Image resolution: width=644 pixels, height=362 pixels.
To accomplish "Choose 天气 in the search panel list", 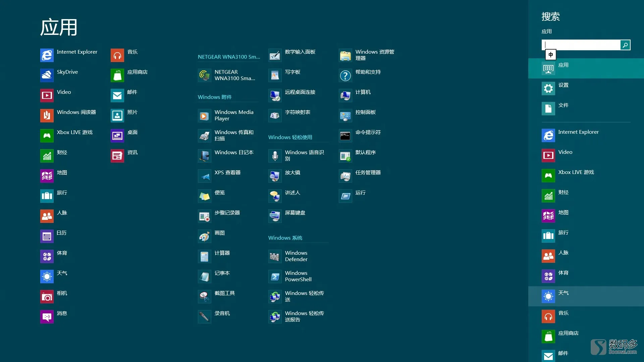I will point(586,296).
